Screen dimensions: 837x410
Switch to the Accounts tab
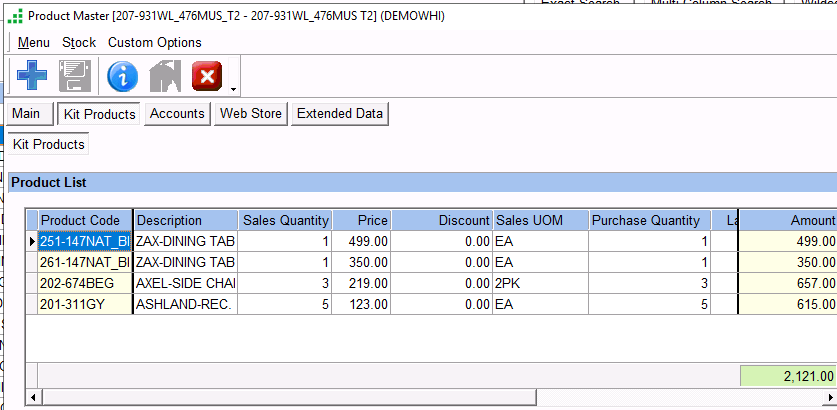click(x=177, y=114)
